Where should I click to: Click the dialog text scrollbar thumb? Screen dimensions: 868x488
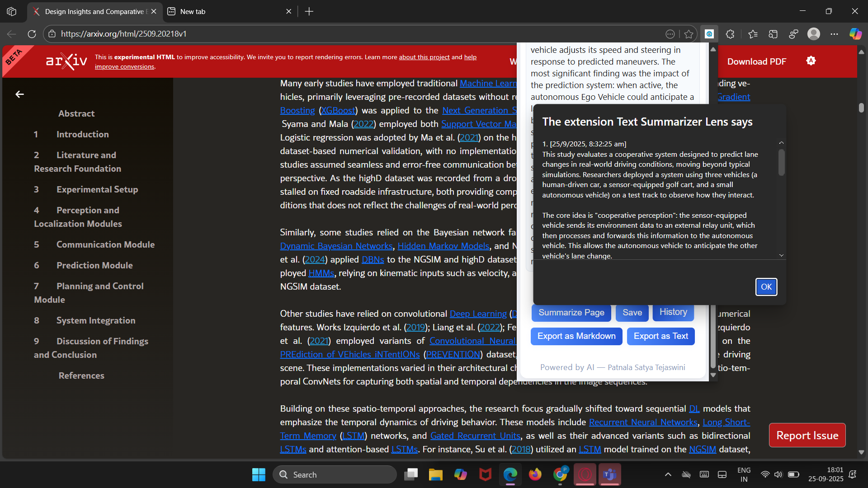point(781,163)
